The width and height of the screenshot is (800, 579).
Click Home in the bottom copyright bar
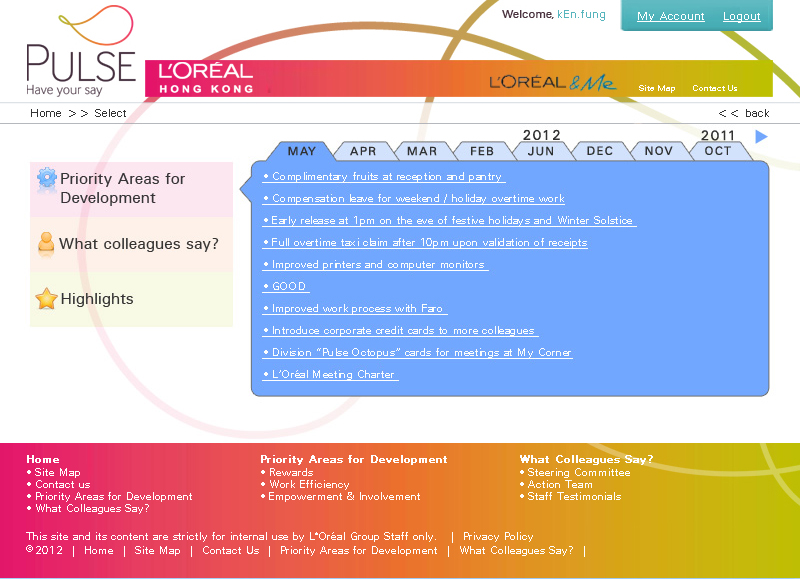pyautogui.click(x=98, y=550)
